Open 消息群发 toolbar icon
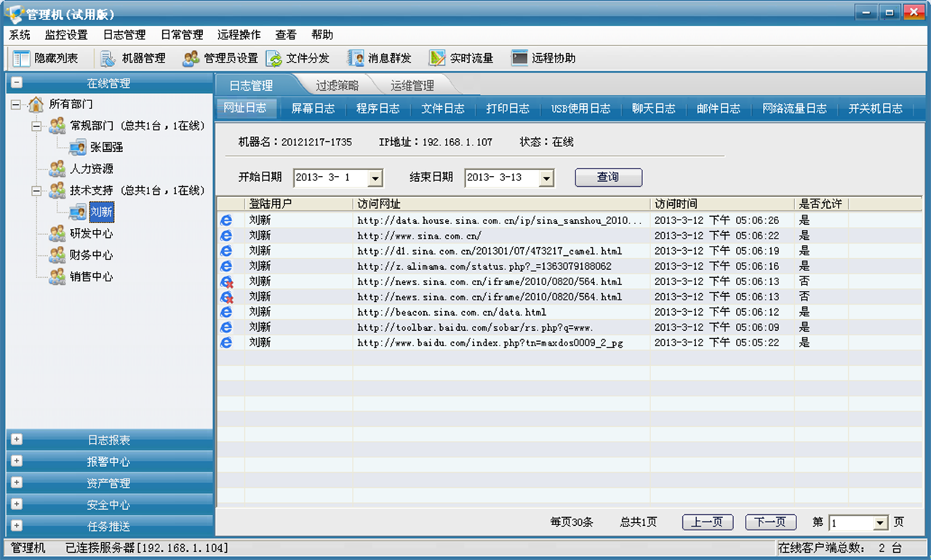The width and height of the screenshot is (931, 560). (x=356, y=58)
